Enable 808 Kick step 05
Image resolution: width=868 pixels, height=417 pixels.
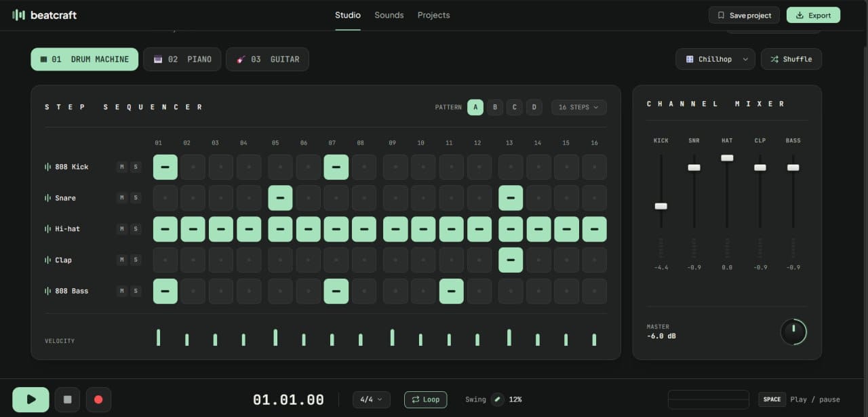281,167
